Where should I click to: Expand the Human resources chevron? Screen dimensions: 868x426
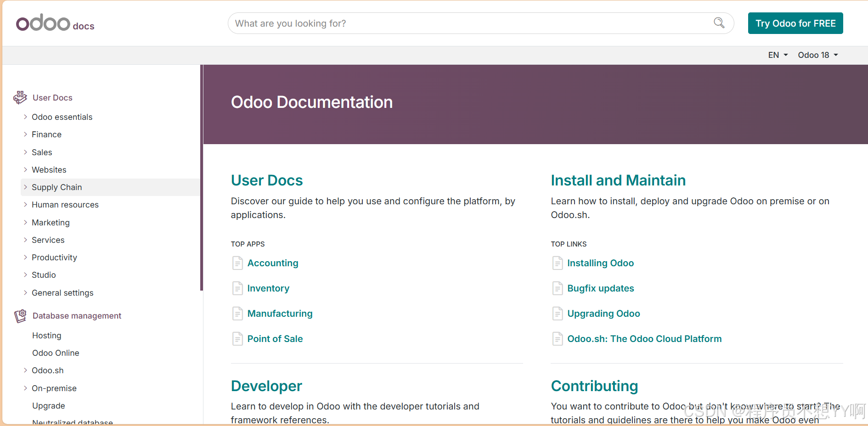tap(26, 205)
